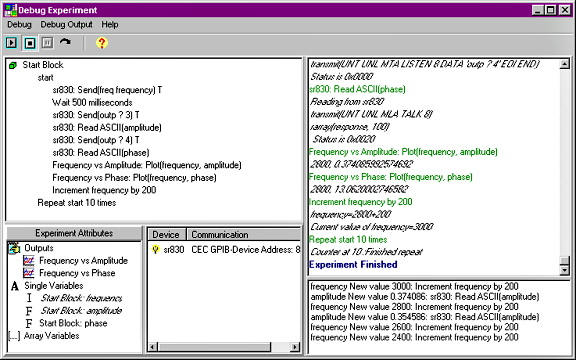Select the sr830 device name cell

click(174, 250)
